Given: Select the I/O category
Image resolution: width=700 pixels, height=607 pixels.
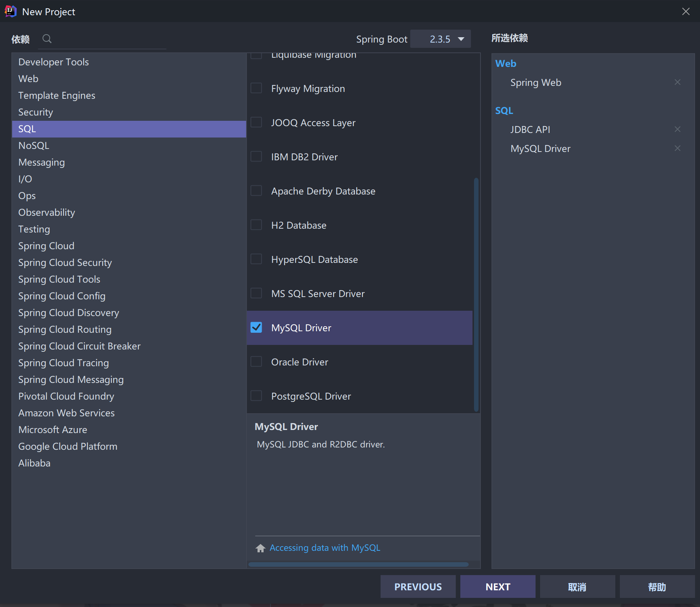Looking at the screenshot, I should click(x=129, y=179).
